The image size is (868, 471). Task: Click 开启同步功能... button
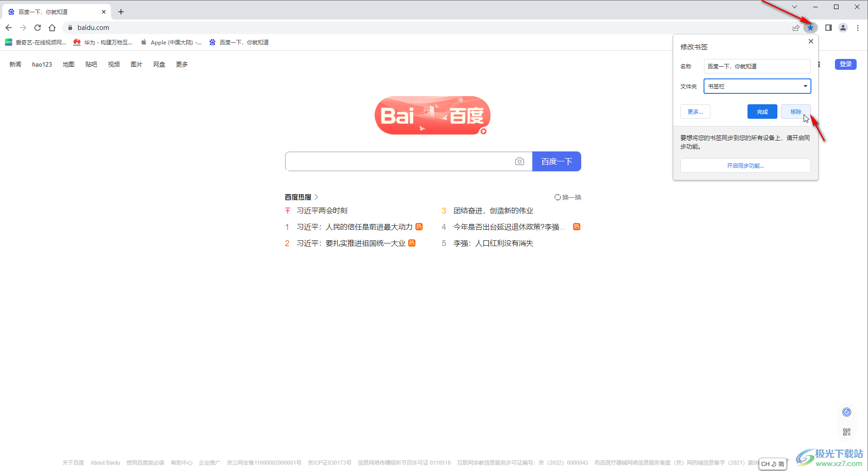coord(746,165)
